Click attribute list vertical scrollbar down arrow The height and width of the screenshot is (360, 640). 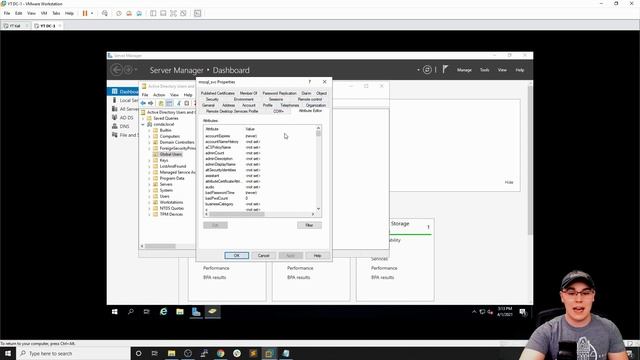(x=318, y=209)
